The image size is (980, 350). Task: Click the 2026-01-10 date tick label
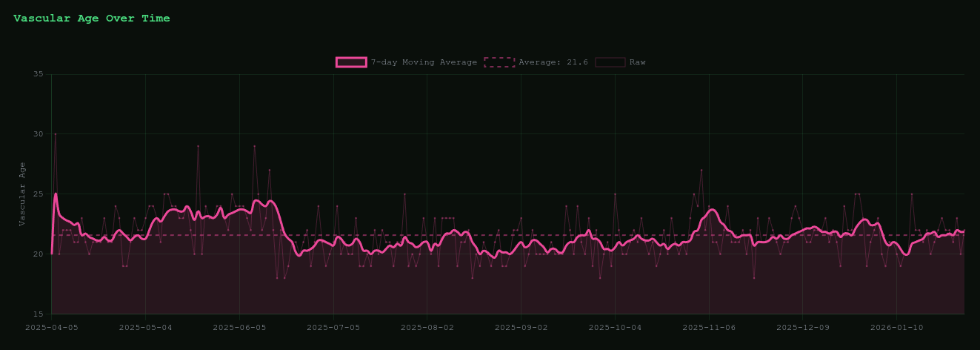pyautogui.click(x=896, y=326)
